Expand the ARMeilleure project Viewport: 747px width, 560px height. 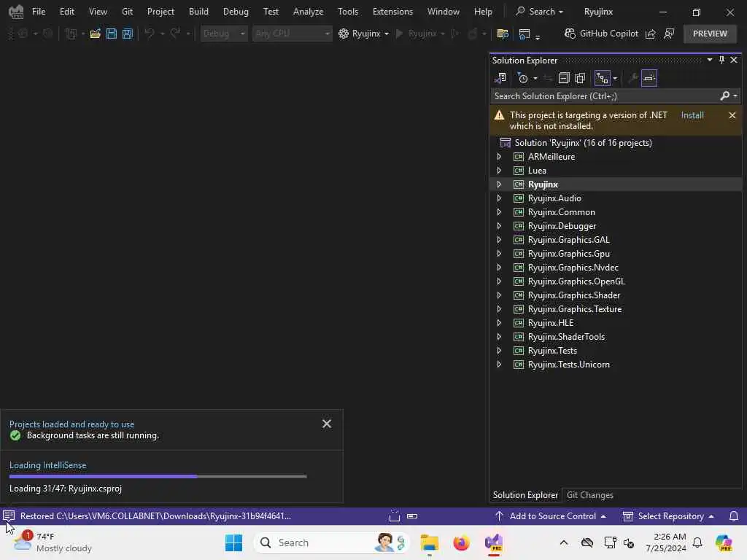(x=499, y=157)
